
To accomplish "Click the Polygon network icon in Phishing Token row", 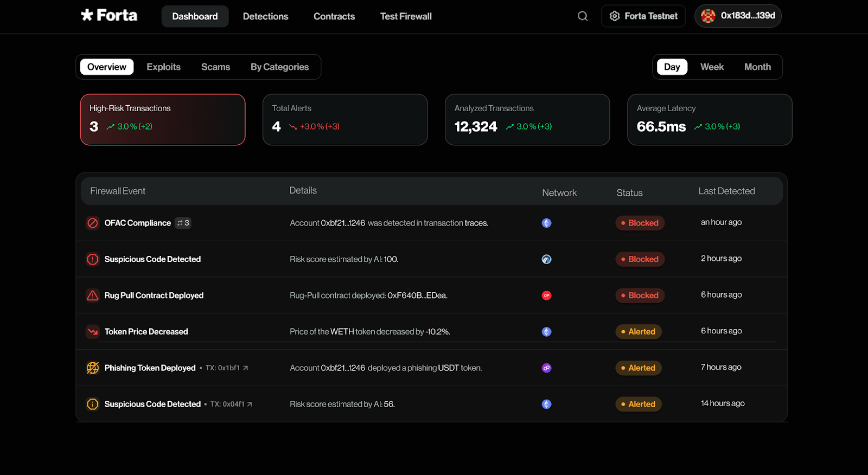I will tap(546, 368).
